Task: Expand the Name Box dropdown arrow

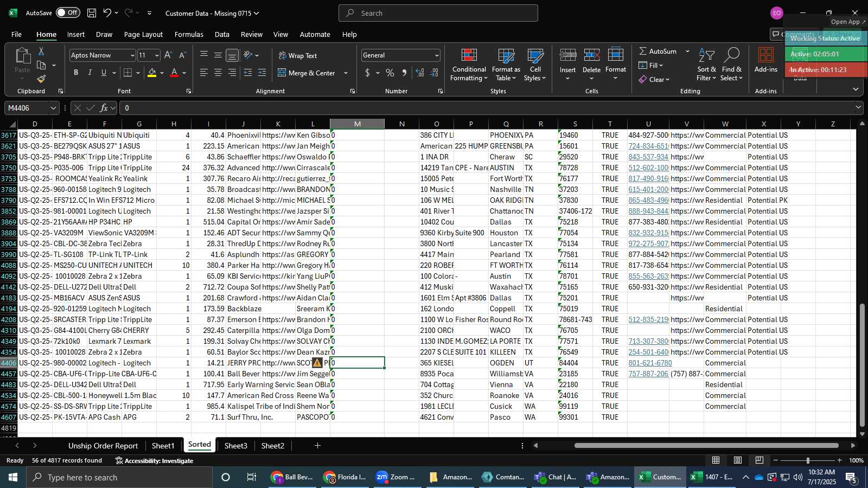Action: coord(53,108)
